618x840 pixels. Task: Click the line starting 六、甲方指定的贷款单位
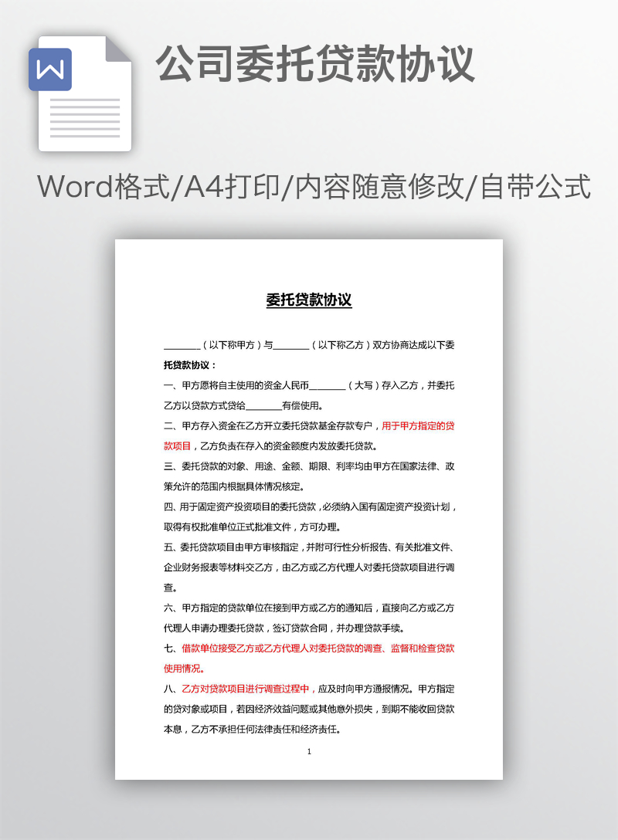click(309, 608)
